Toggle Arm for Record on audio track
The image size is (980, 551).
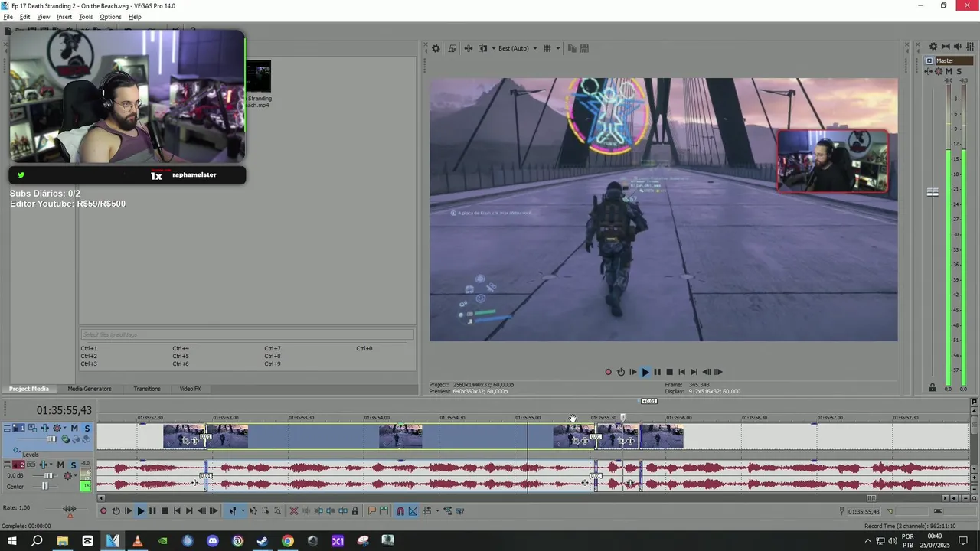point(31,465)
